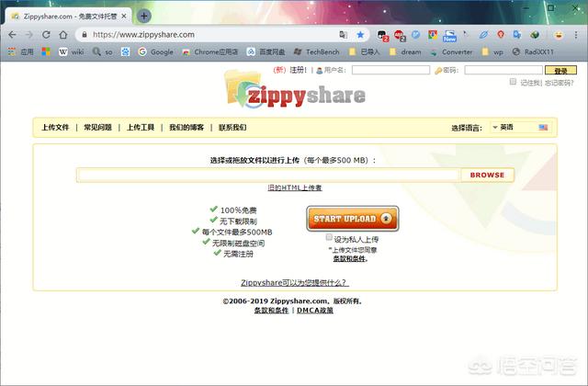588x386 pixels.
Task: Open the 应用 apps bookmark
Action: point(21,51)
